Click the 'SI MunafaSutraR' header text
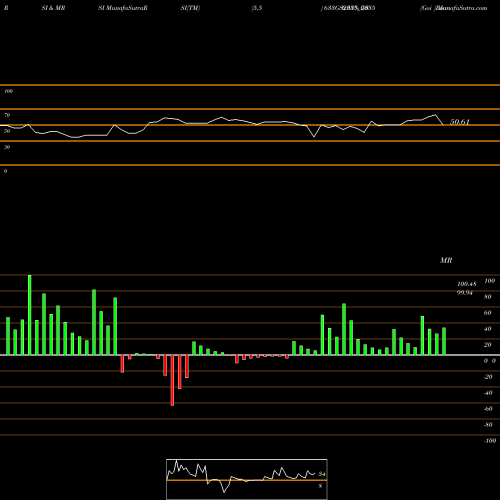 [123, 8]
